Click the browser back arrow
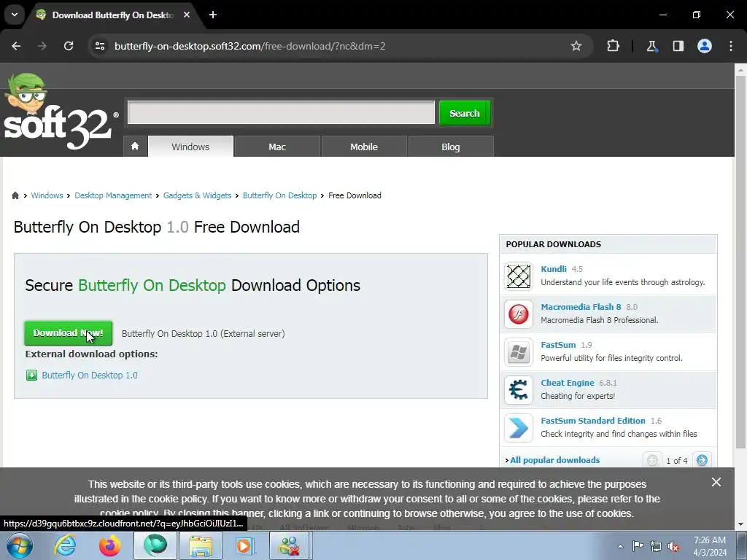 (x=16, y=46)
